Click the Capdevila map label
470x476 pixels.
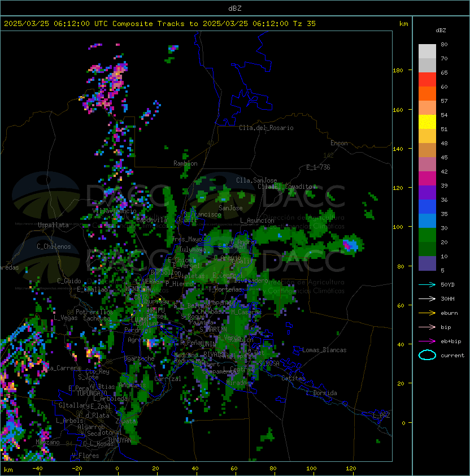151,220
